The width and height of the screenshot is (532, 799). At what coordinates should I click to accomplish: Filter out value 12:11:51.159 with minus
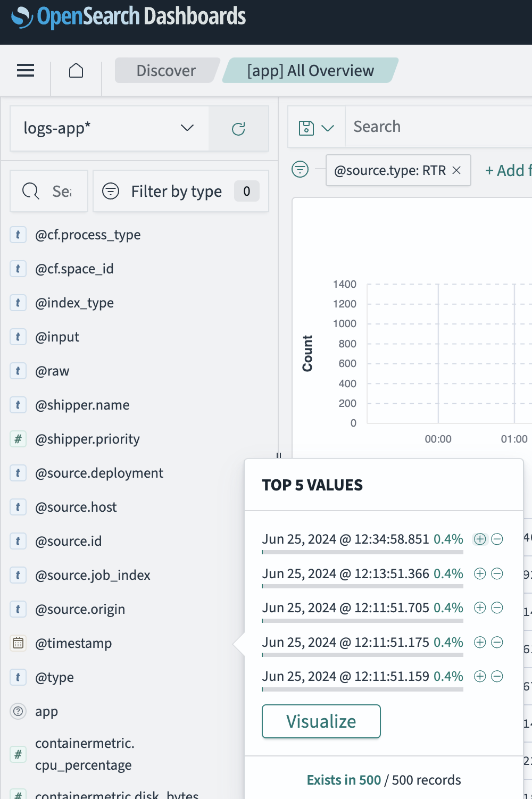tap(497, 676)
